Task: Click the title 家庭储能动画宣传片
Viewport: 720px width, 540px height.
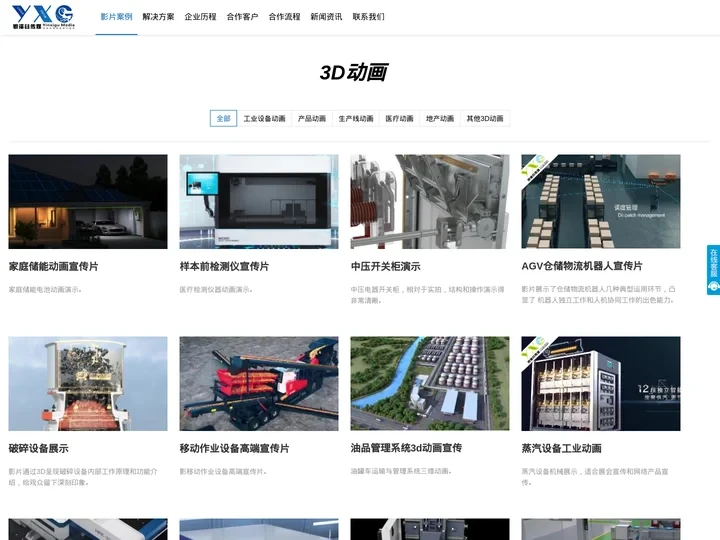Action: [53, 266]
